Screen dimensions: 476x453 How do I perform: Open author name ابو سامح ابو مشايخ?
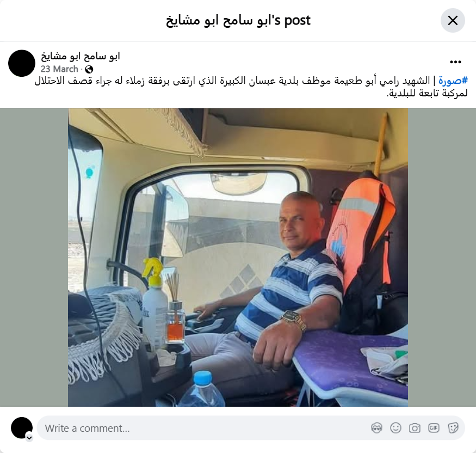pos(81,56)
